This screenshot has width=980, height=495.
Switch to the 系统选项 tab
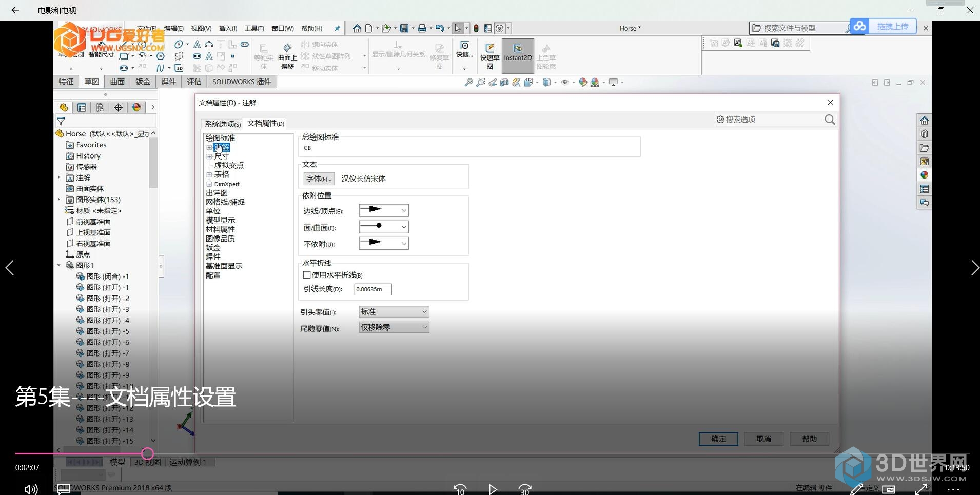(223, 124)
